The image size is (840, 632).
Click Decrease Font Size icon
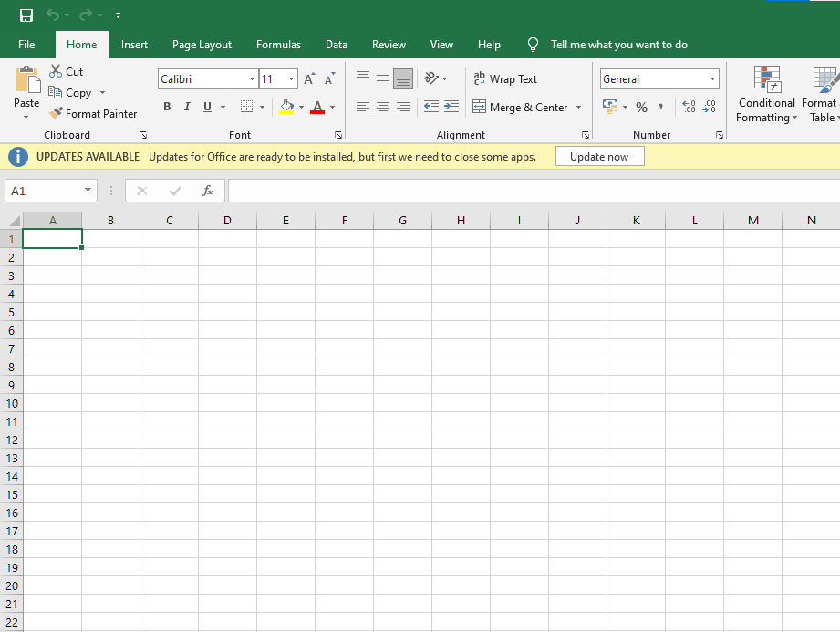pos(330,78)
